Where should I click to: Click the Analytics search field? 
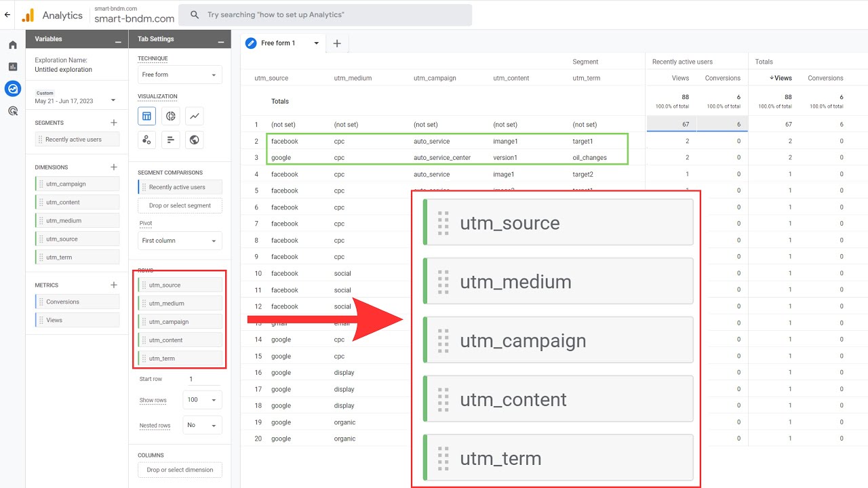[325, 15]
